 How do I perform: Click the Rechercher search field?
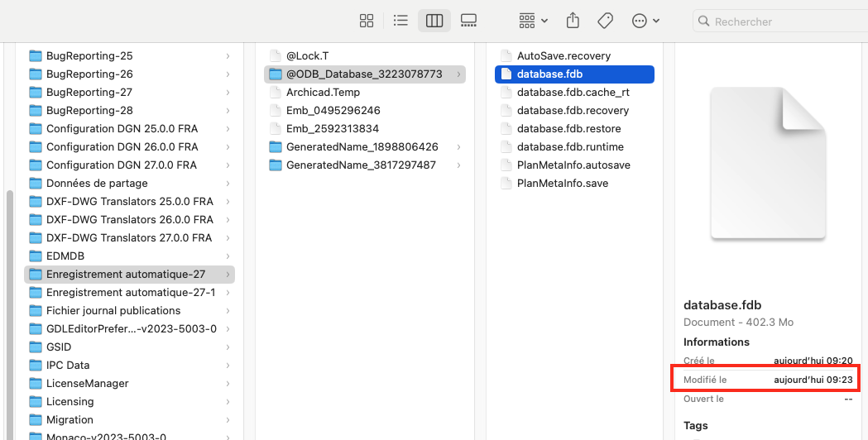point(780,22)
